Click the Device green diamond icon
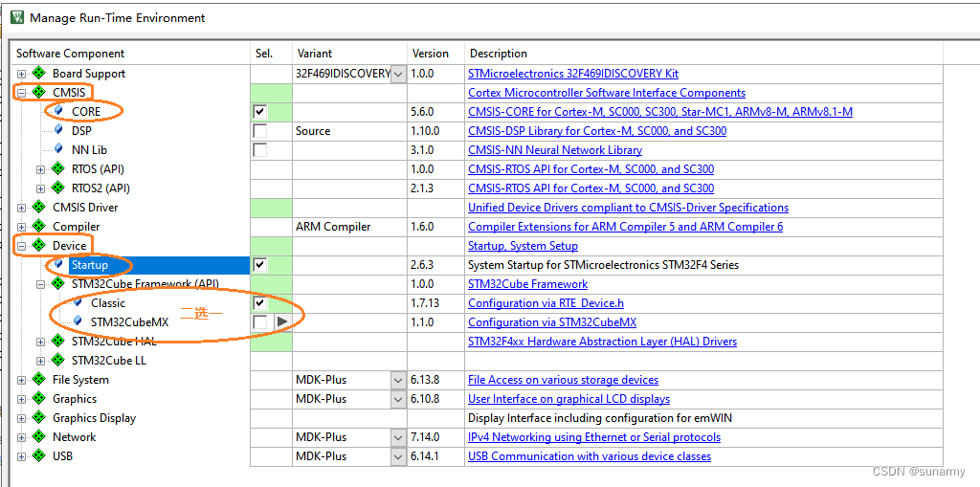The width and height of the screenshot is (980, 487). pos(38,246)
